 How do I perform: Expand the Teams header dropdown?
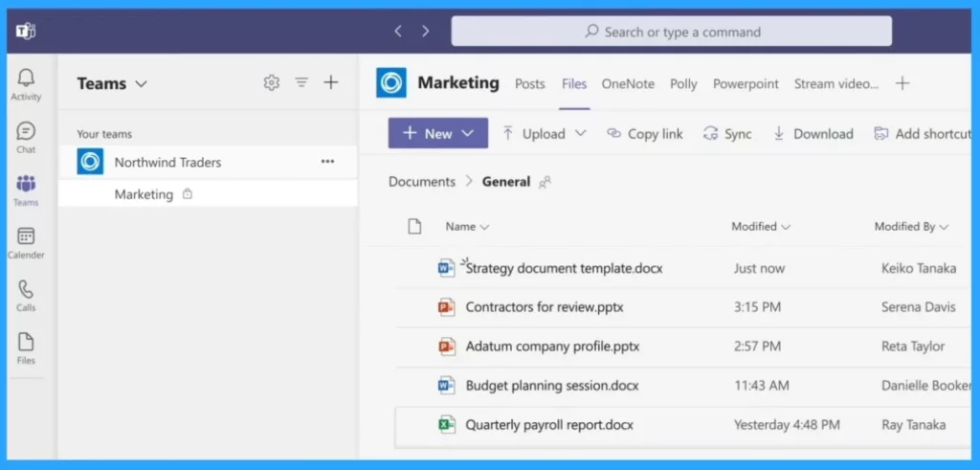click(142, 83)
